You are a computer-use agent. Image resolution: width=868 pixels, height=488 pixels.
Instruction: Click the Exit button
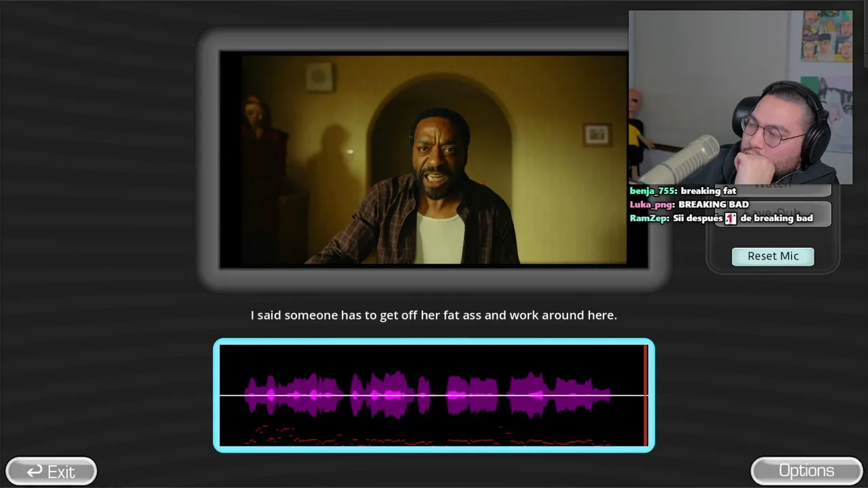coord(51,471)
